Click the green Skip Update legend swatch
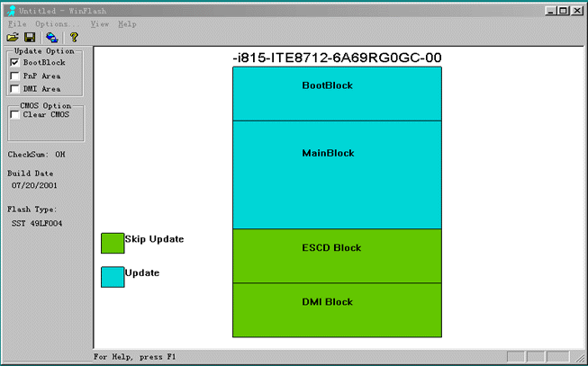Image resolution: width=588 pixels, height=366 pixels. coord(113,243)
